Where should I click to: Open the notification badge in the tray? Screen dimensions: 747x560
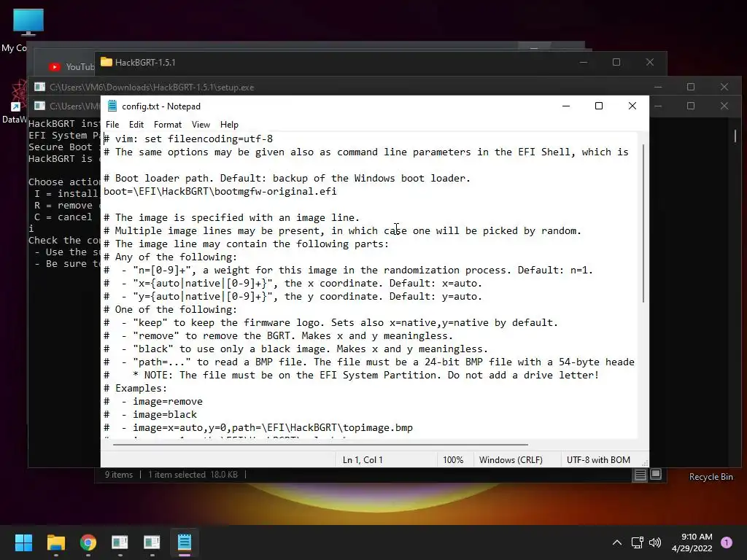coord(727,542)
